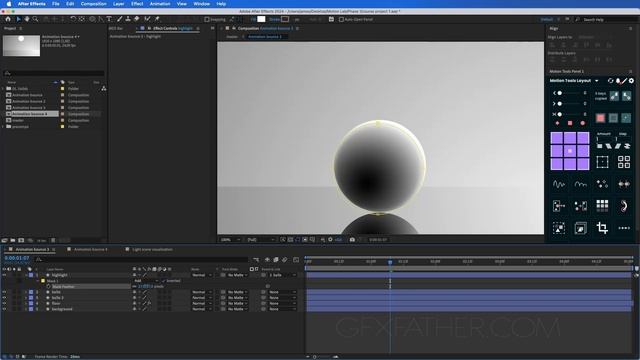Click the 3x3 dots grid icon in Motion Tools
Screen dimensions: 640x360
point(602,205)
